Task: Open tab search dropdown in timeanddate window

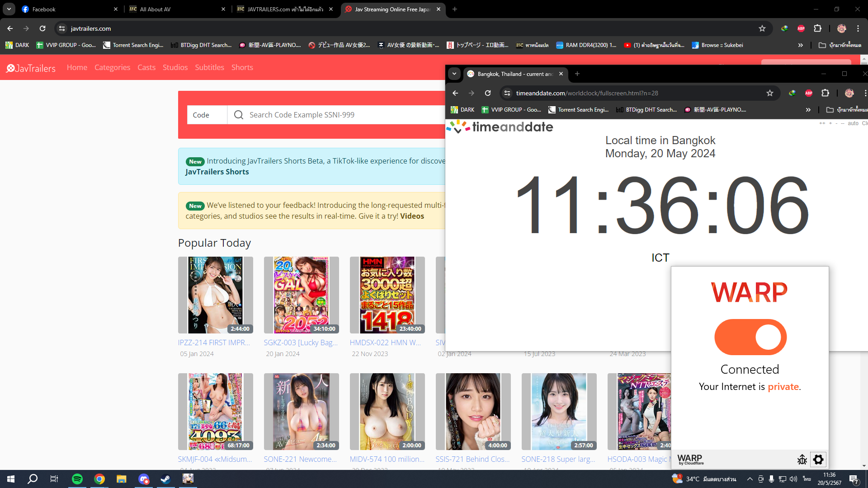Action: 454,74
